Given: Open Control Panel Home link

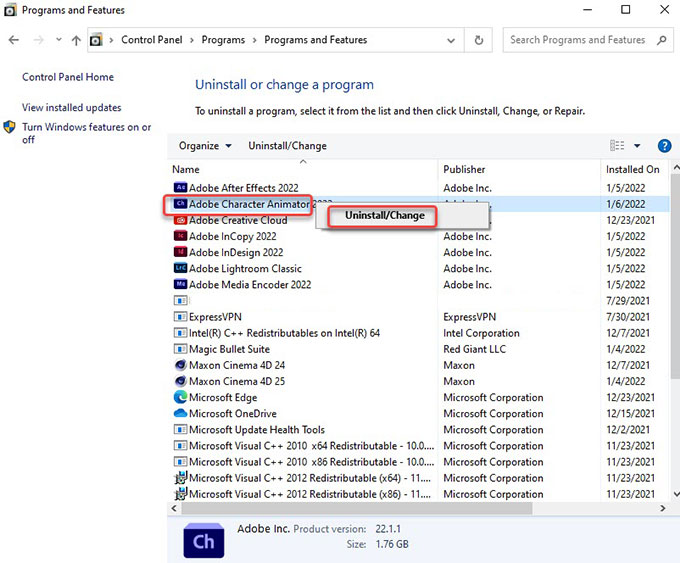Looking at the screenshot, I should 68,77.
